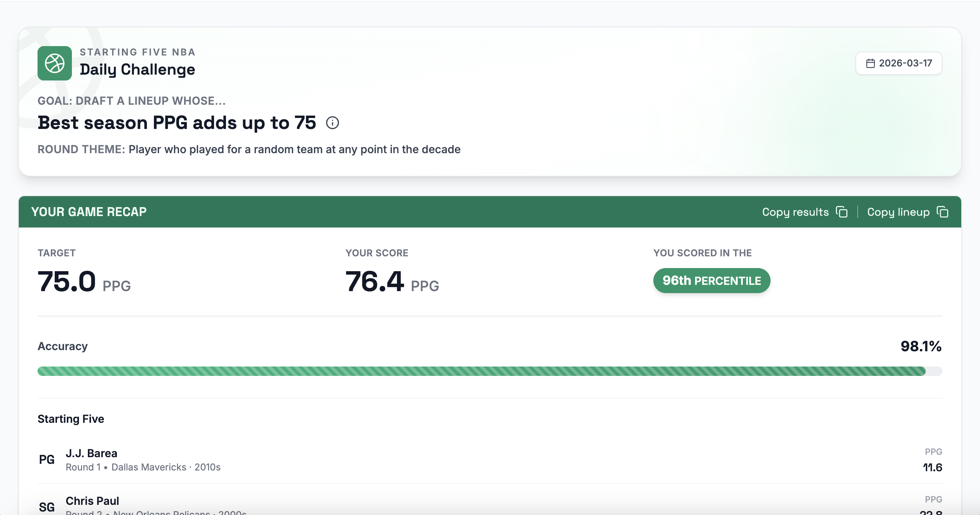This screenshot has width=980, height=515.
Task: Open the calendar icon next to the date
Action: point(870,63)
